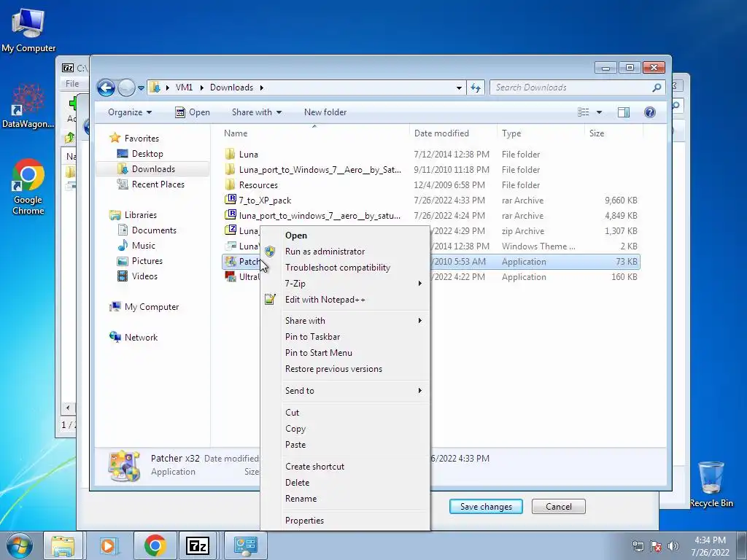Open the Windows Start orb

coord(19,545)
